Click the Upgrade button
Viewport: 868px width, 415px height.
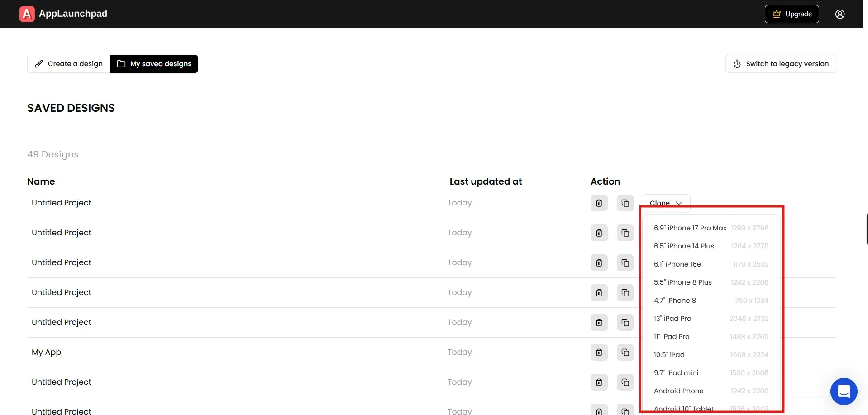pos(792,14)
